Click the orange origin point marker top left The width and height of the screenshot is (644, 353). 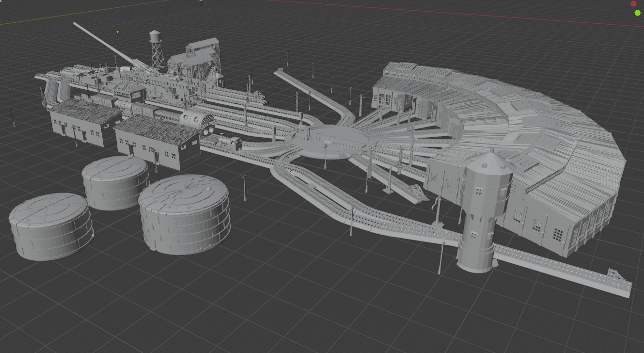(117, 32)
